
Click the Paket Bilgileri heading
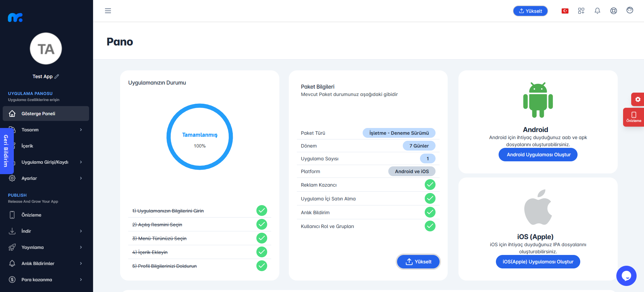click(318, 87)
